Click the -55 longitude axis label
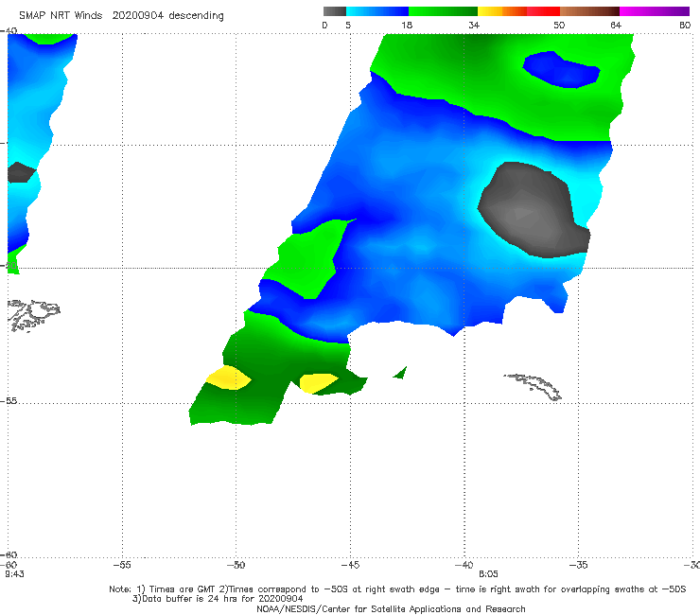The image size is (700, 615). [x=122, y=565]
